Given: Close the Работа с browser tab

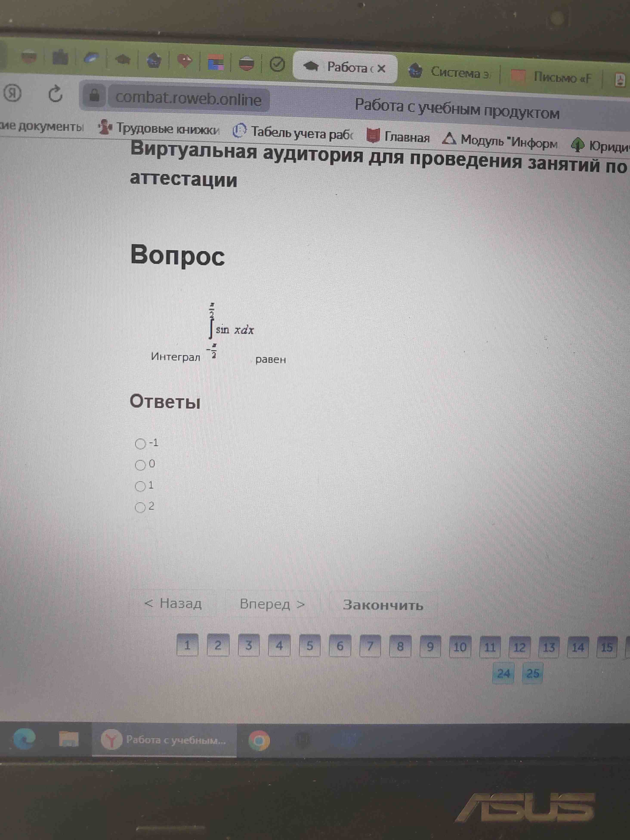Looking at the screenshot, I should [x=381, y=69].
